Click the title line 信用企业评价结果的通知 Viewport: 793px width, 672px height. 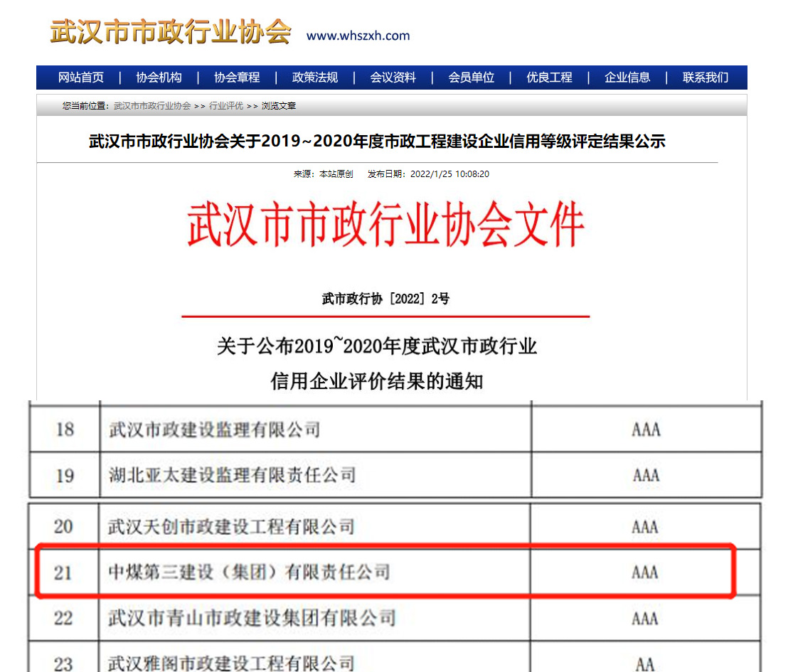[377, 381]
